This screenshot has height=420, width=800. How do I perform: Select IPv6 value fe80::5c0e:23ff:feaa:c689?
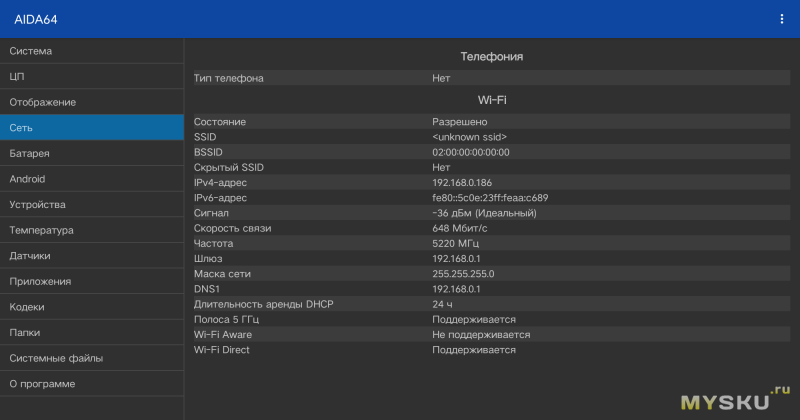tap(490, 197)
